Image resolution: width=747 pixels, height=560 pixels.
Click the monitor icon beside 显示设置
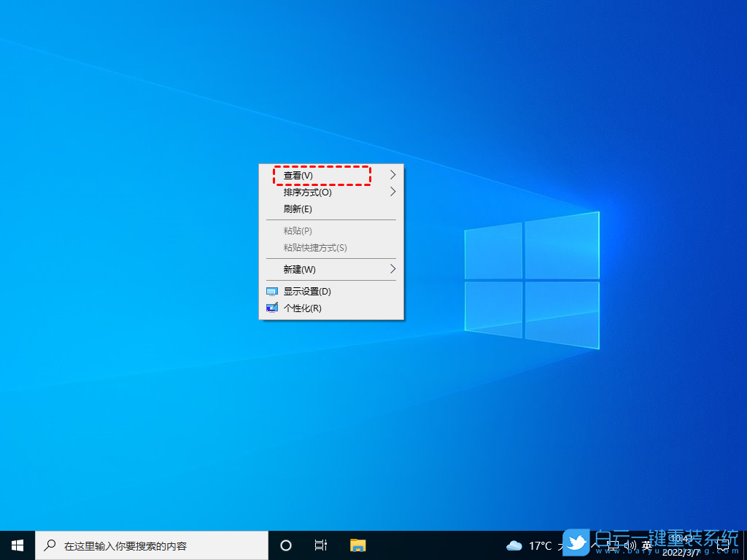point(271,291)
